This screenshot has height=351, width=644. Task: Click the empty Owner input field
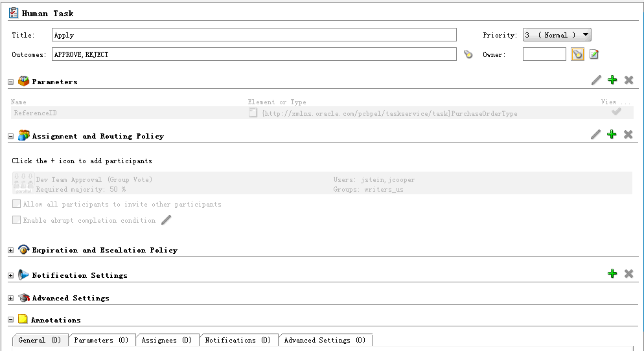[x=544, y=54]
